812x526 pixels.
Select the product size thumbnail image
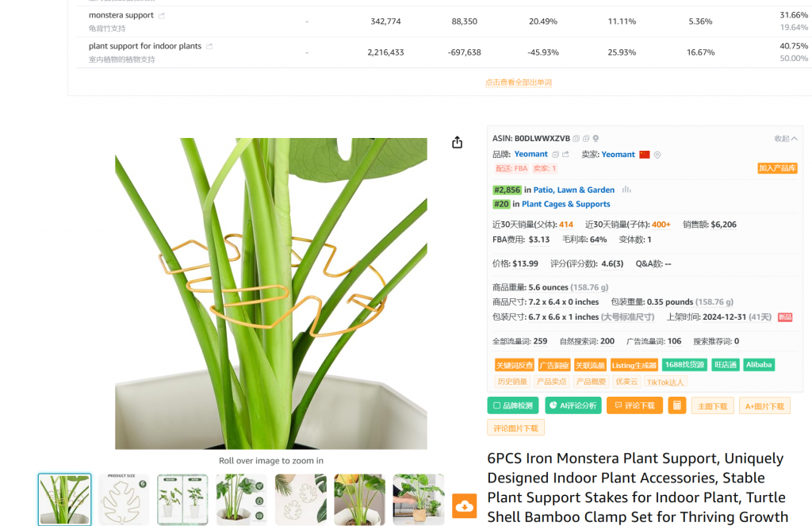pyautogui.click(x=123, y=500)
